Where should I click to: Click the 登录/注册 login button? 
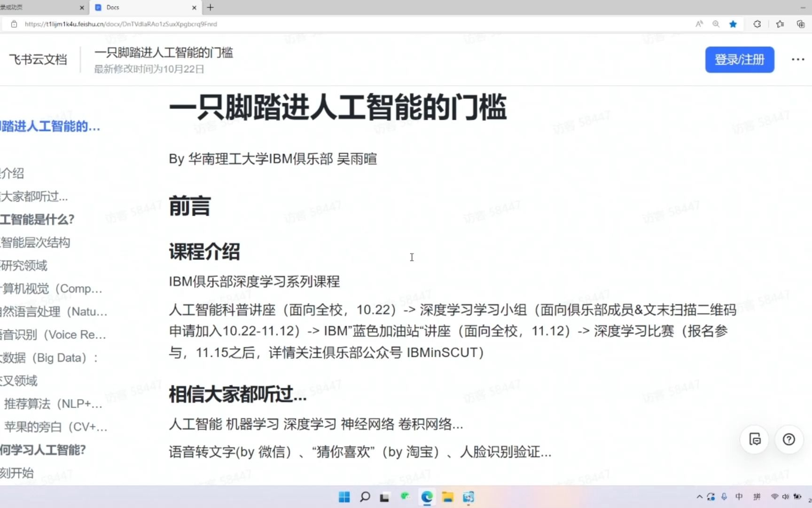pyautogui.click(x=740, y=60)
